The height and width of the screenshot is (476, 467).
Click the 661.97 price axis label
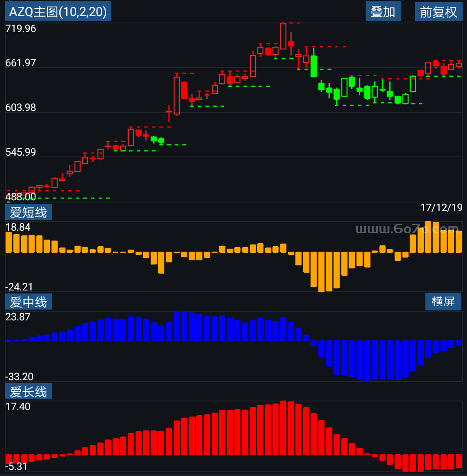[x=21, y=63]
